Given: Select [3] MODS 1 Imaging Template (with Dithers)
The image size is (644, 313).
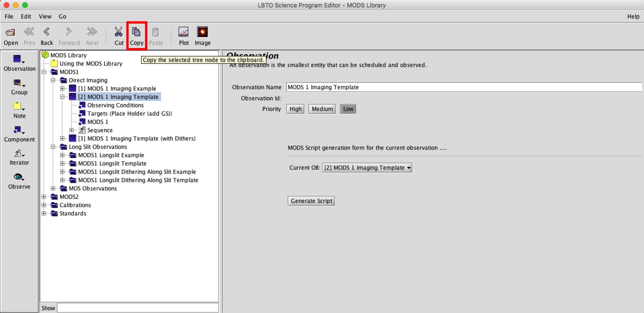Looking at the screenshot, I should 137,139.
